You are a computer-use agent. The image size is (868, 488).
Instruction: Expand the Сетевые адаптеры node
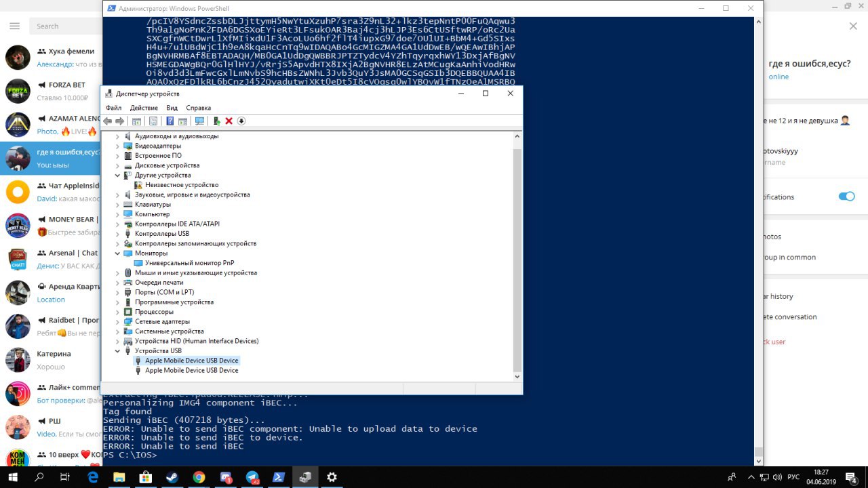pyautogui.click(x=117, y=321)
